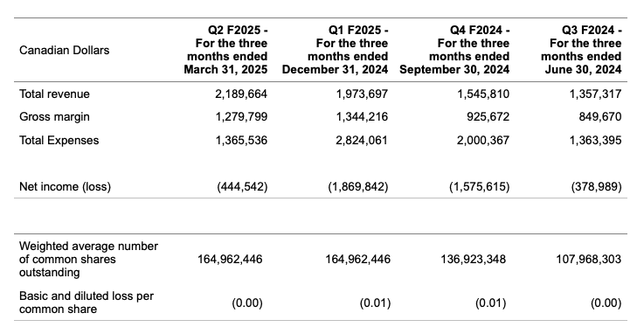The height and width of the screenshot is (334, 644).
Task: Click Q1 F2025 loss per share (0.01)
Action: tap(375, 303)
